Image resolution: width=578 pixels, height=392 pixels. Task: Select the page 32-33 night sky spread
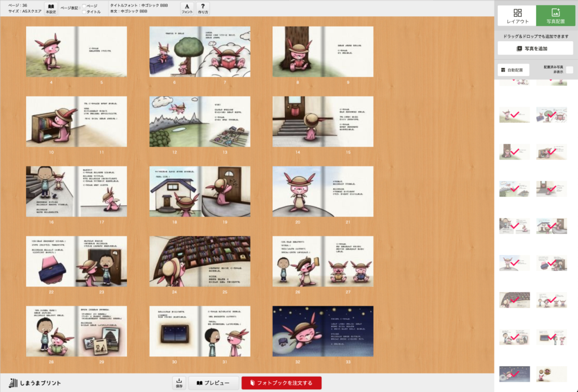323,331
